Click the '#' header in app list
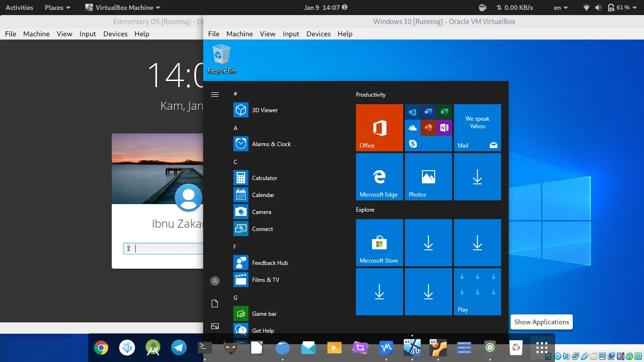The height and width of the screenshot is (362, 644). tap(236, 94)
